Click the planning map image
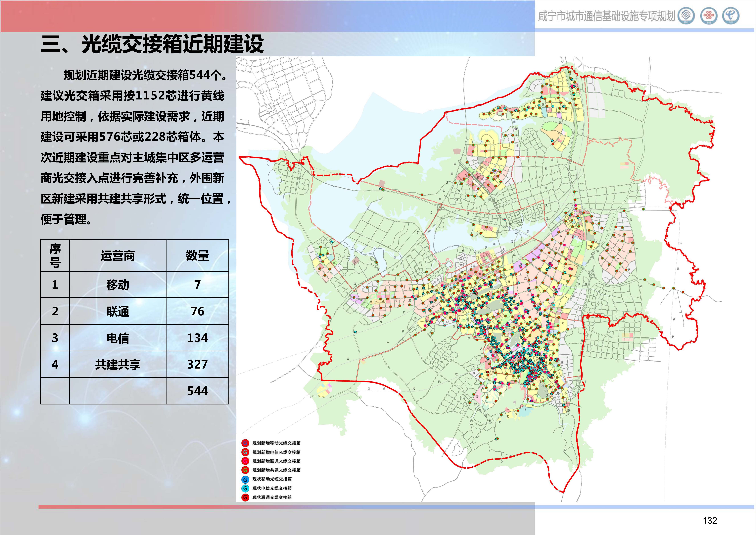Viewport: 756px width, 535px height. click(x=479, y=279)
